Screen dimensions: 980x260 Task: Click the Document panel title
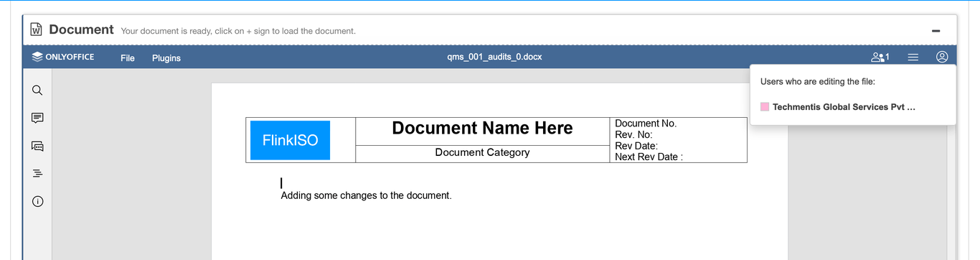(x=81, y=29)
